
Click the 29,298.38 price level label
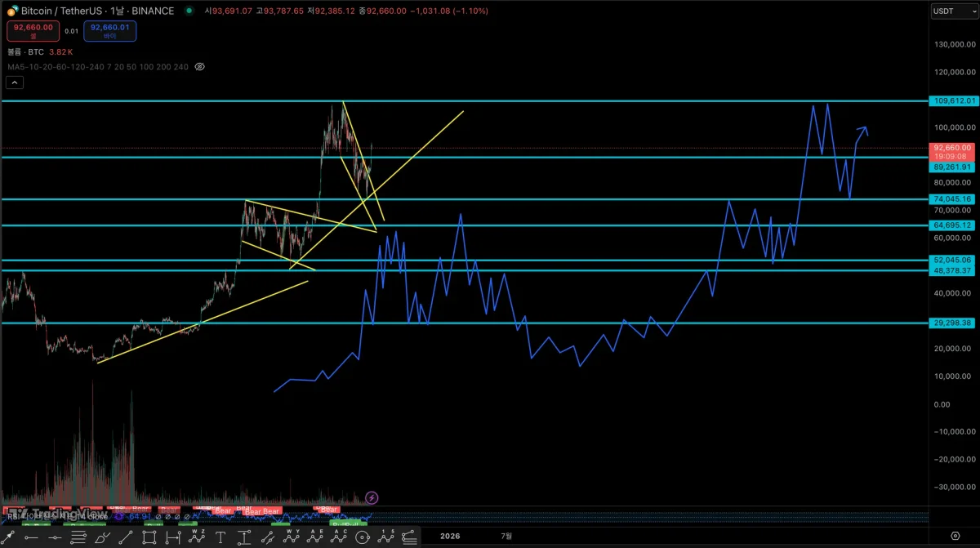pyautogui.click(x=953, y=323)
